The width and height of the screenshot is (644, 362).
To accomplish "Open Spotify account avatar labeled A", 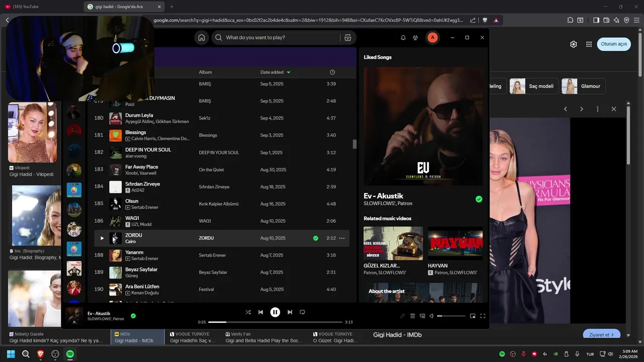I will (x=432, y=38).
